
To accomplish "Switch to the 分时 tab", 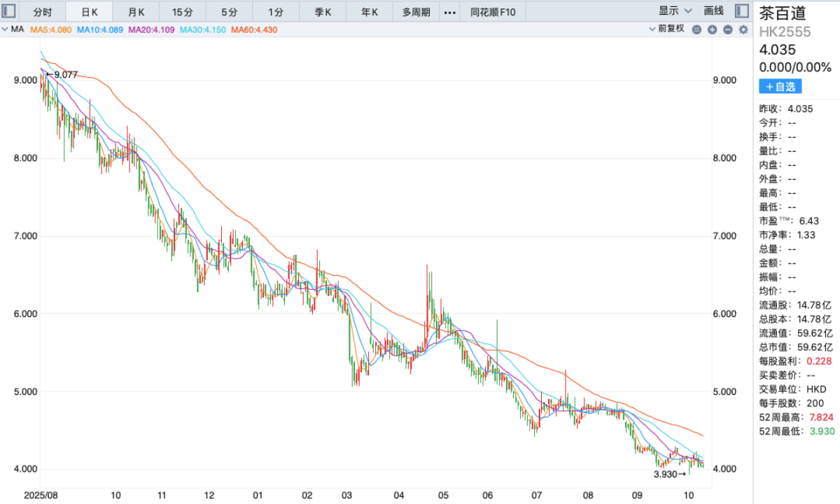I will (x=43, y=12).
